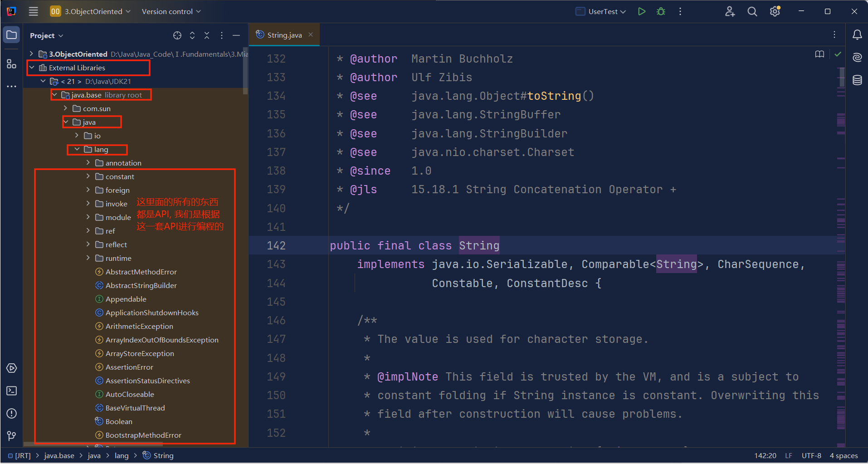Open AI Assistant tool window

click(857, 57)
